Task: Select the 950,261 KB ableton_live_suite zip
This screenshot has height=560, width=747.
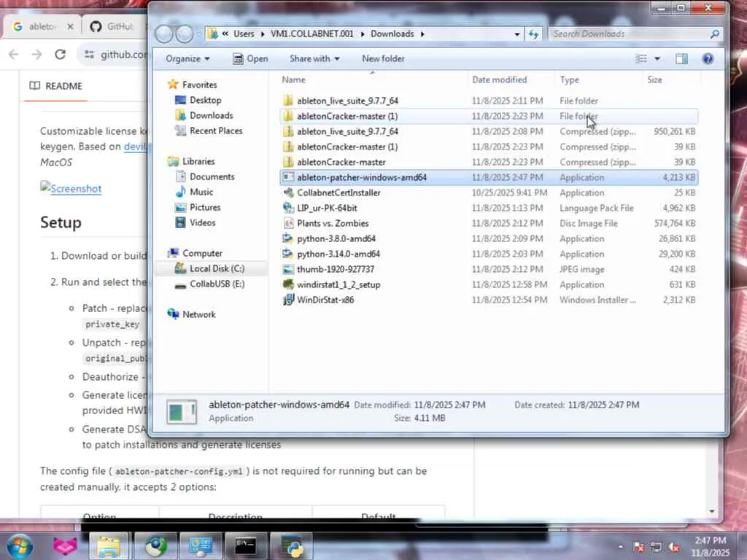Action: pyautogui.click(x=489, y=131)
